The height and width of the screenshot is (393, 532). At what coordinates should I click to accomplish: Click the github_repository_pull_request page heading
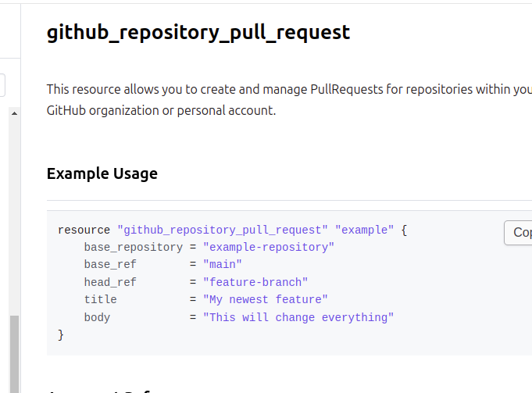point(198,32)
